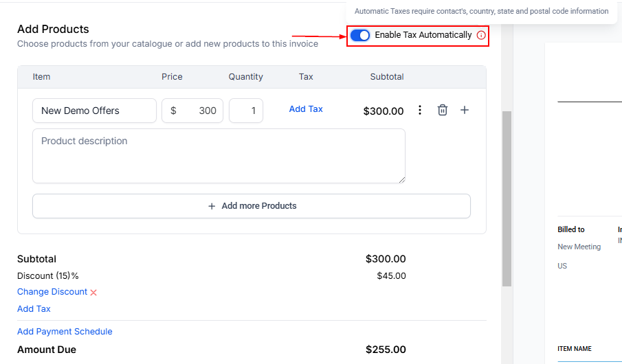Click the description resize handle corner
622x364 pixels.
(x=401, y=179)
